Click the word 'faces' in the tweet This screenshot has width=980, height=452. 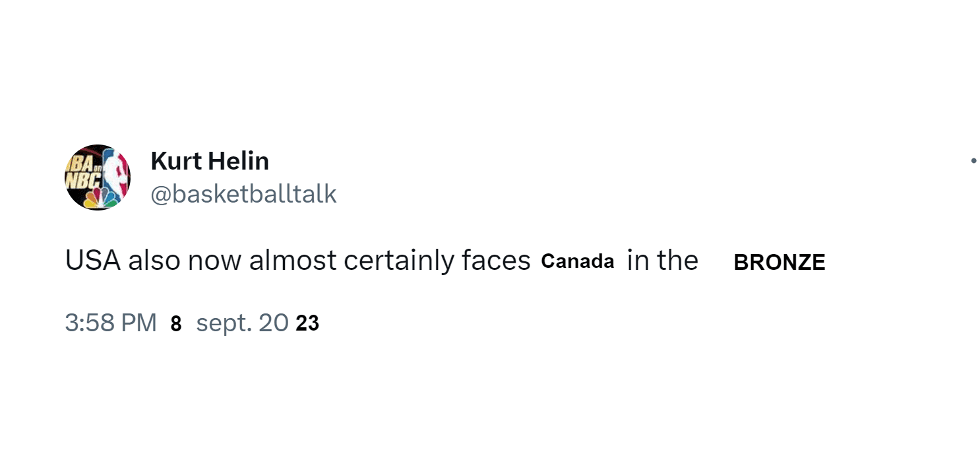coord(496,261)
